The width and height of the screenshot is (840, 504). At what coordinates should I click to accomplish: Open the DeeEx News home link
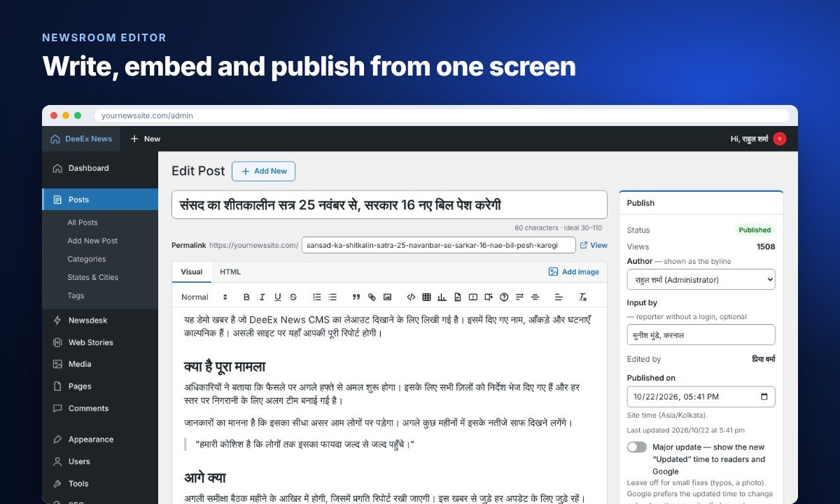pyautogui.click(x=81, y=139)
